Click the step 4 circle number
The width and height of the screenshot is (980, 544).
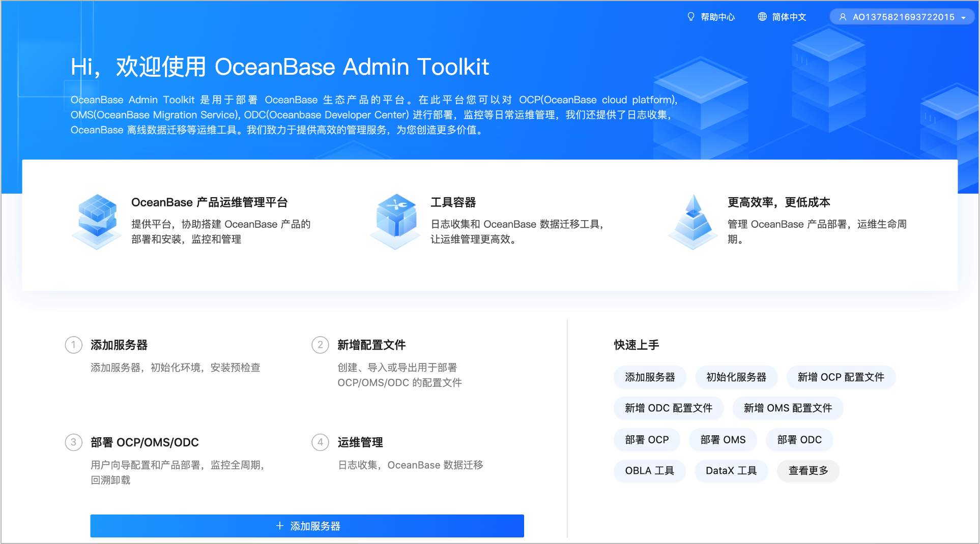pyautogui.click(x=320, y=442)
